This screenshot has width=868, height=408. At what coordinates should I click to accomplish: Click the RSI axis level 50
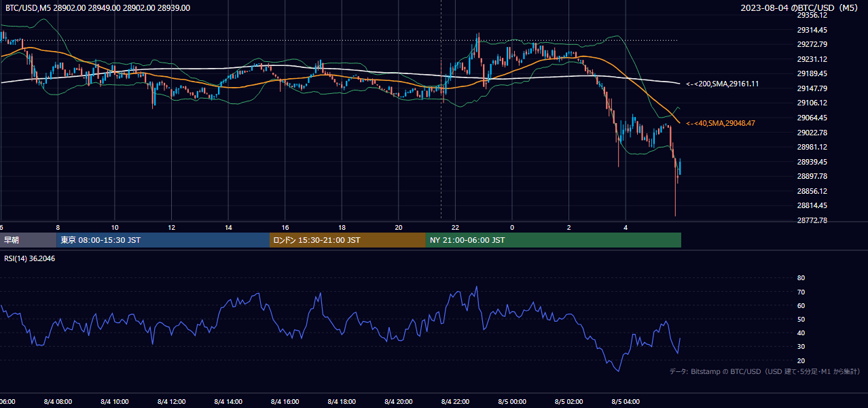click(x=801, y=319)
